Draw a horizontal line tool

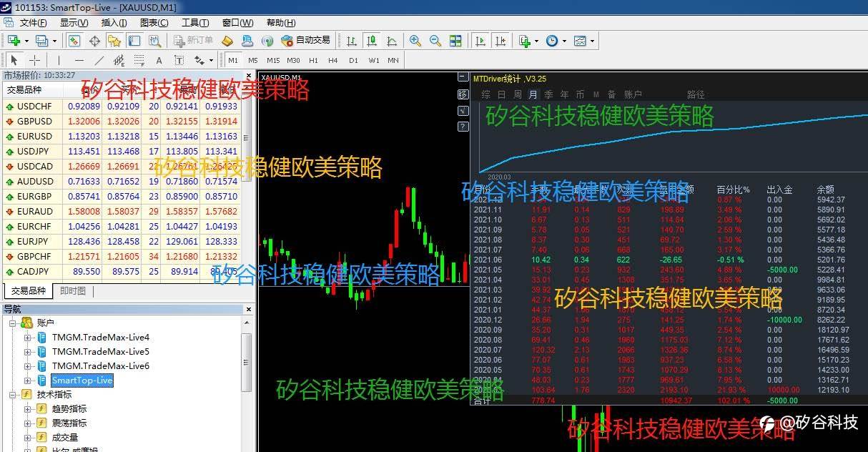[x=79, y=60]
